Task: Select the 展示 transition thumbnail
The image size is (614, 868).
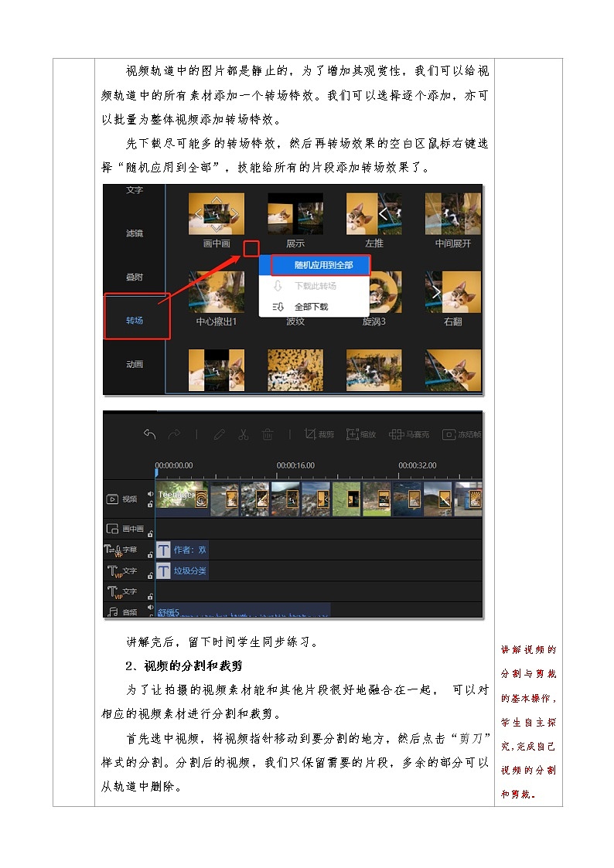Action: coord(295,213)
